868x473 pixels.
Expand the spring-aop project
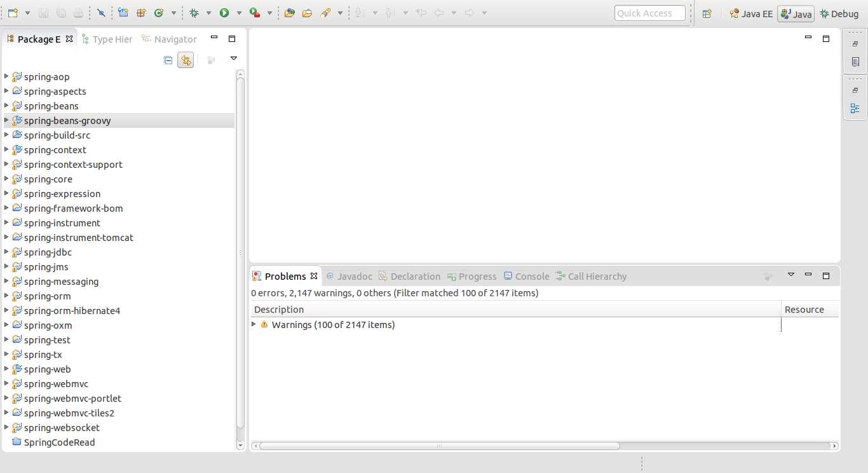coord(6,76)
